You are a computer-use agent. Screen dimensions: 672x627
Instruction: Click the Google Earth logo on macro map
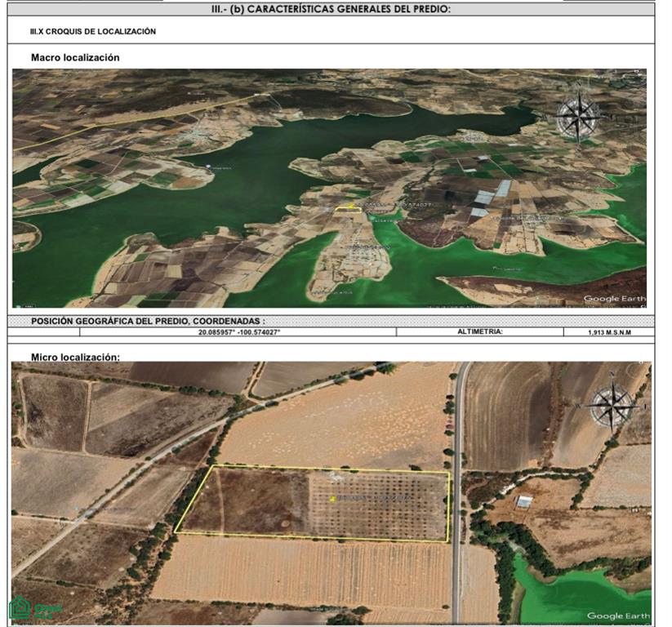pos(614,299)
